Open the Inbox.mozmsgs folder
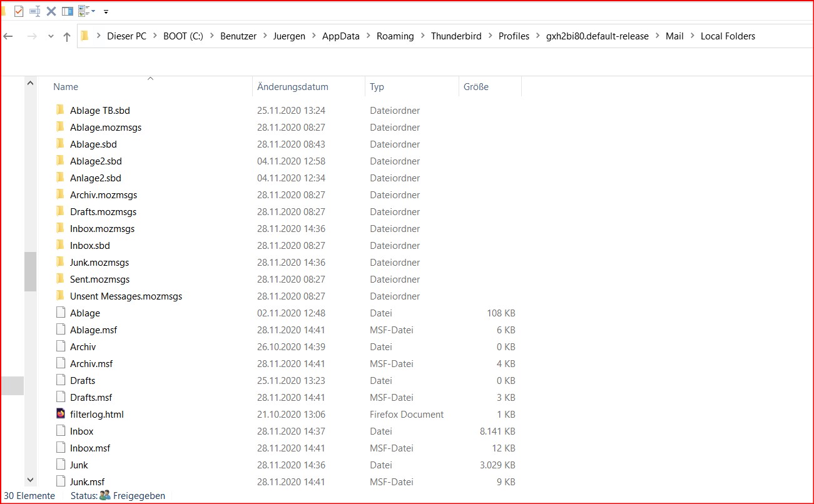The width and height of the screenshot is (814, 504). (x=102, y=228)
